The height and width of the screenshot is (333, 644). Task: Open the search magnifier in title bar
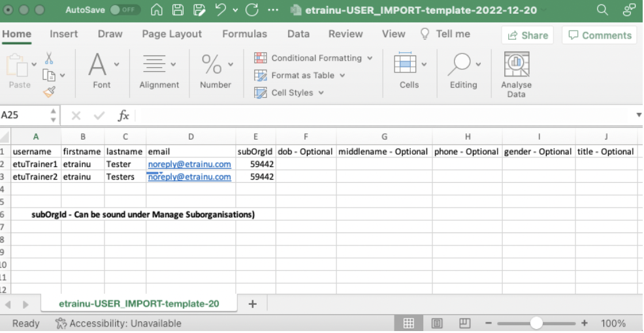pos(602,10)
